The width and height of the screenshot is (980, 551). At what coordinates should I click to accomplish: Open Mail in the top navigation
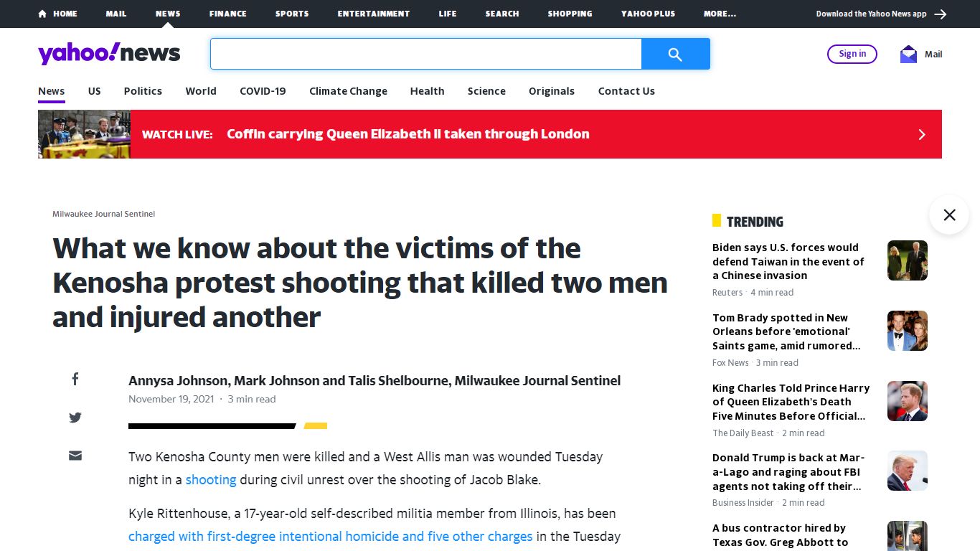pyautogui.click(x=116, y=14)
